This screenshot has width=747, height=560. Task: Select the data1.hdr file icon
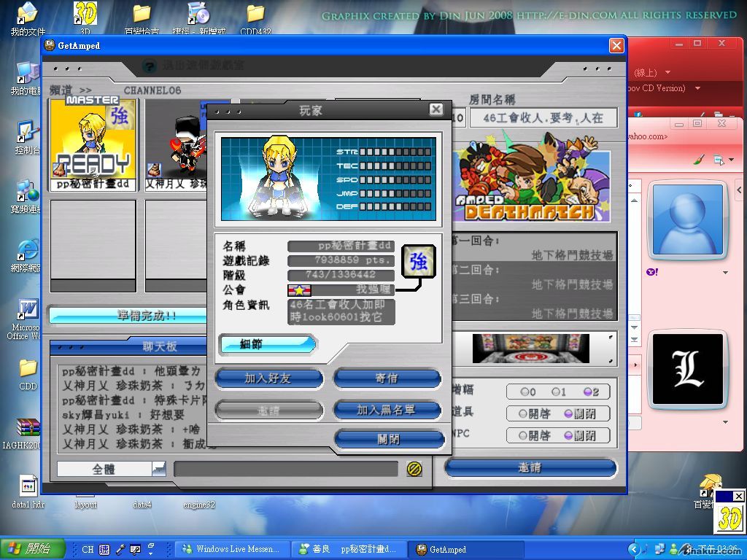[x=28, y=491]
